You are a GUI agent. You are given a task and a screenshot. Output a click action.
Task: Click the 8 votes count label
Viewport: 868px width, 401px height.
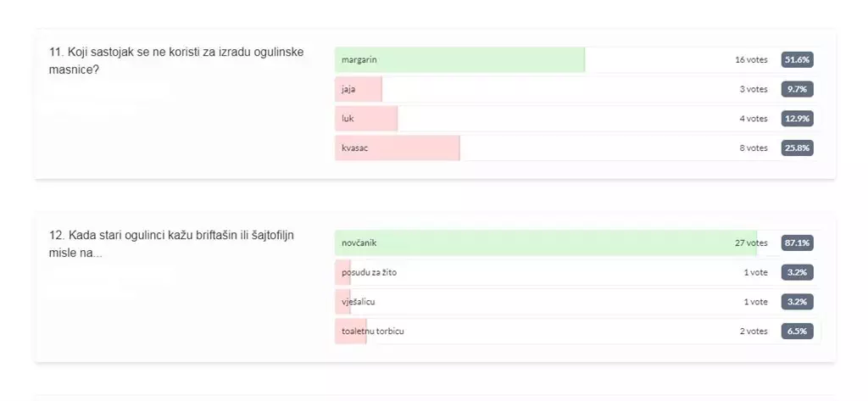754,148
